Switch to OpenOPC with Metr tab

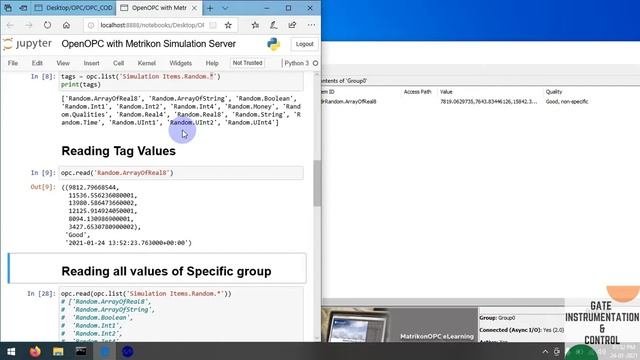(159, 8)
